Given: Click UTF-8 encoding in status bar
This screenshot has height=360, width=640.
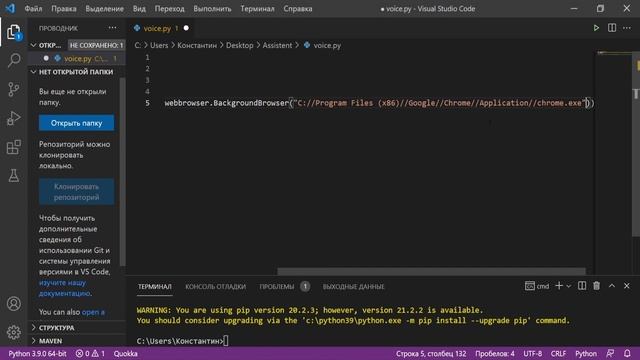Looking at the screenshot, I should (533, 353).
